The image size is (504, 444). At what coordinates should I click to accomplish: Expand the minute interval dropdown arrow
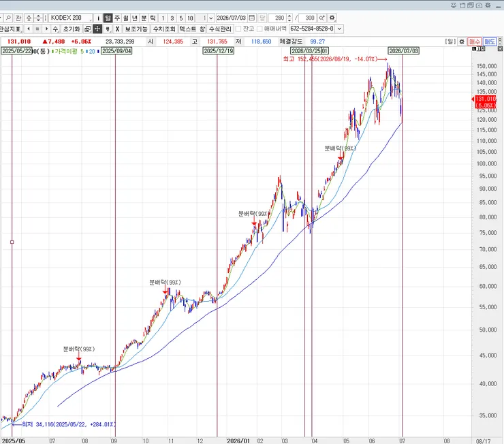(x=211, y=18)
